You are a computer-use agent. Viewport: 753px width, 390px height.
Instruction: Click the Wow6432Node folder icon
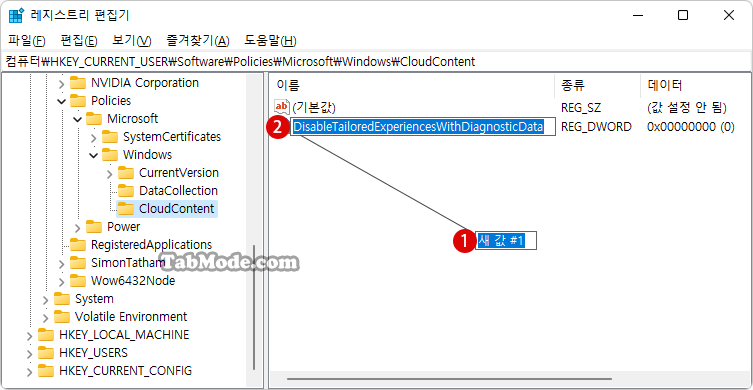[x=78, y=280]
